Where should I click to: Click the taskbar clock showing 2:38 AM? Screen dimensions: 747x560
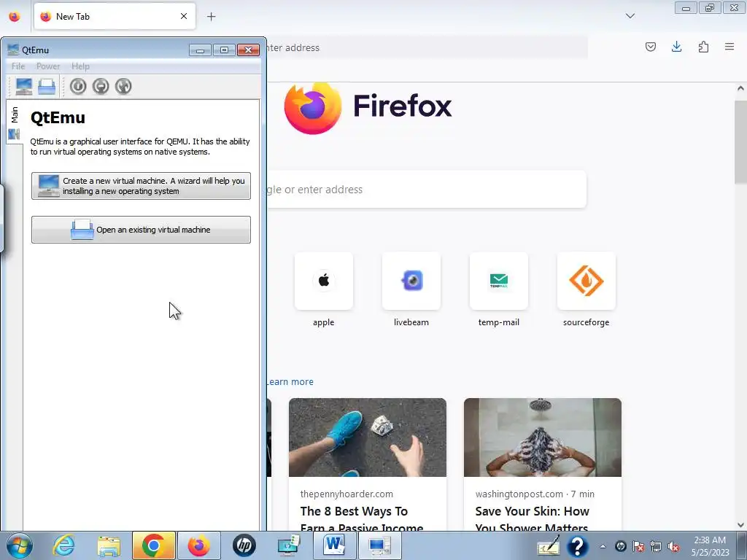point(710,546)
